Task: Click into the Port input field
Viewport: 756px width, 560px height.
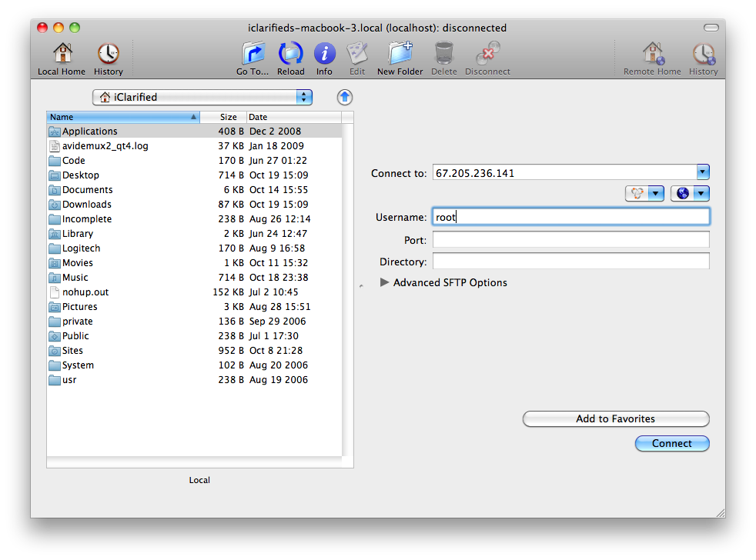Action: pyautogui.click(x=570, y=240)
